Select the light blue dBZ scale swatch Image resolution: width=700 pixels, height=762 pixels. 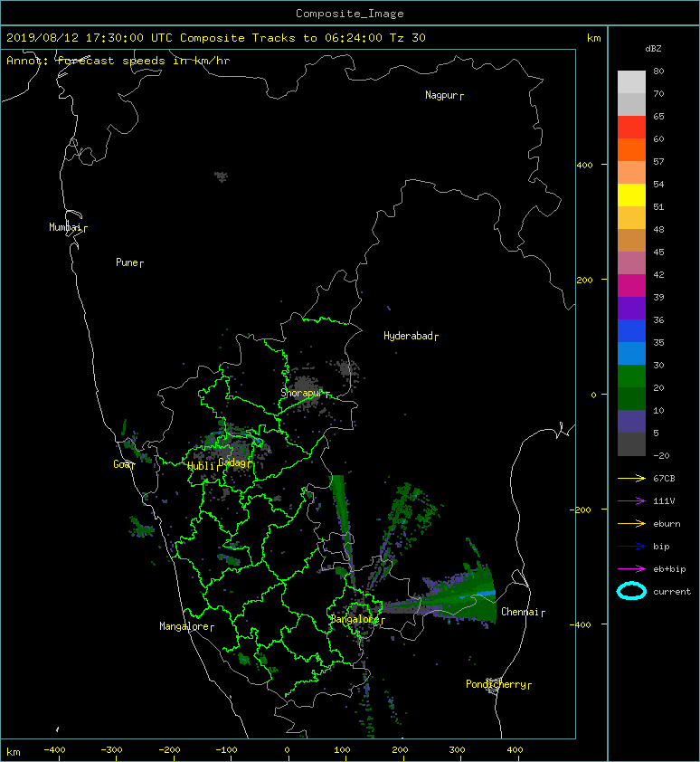coord(631,354)
